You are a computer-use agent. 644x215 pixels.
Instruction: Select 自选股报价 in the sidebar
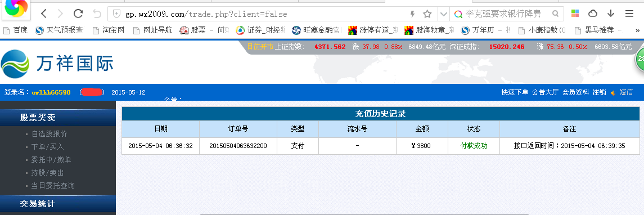[x=49, y=133]
